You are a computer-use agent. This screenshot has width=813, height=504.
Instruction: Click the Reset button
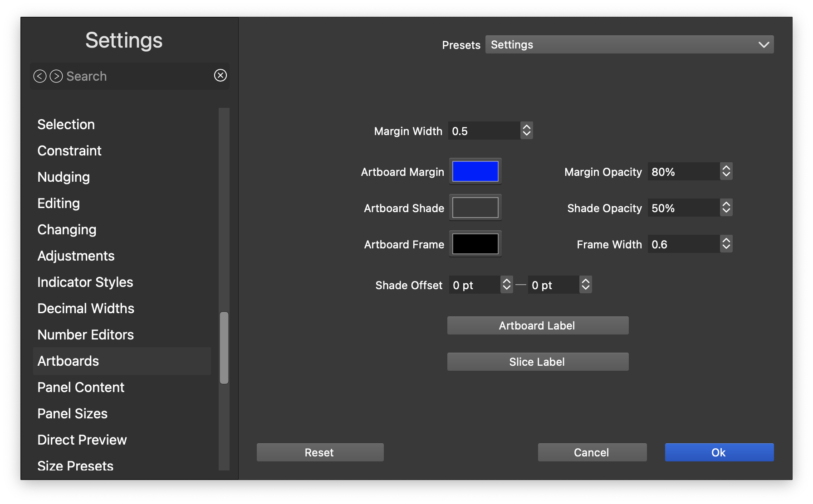(x=320, y=452)
